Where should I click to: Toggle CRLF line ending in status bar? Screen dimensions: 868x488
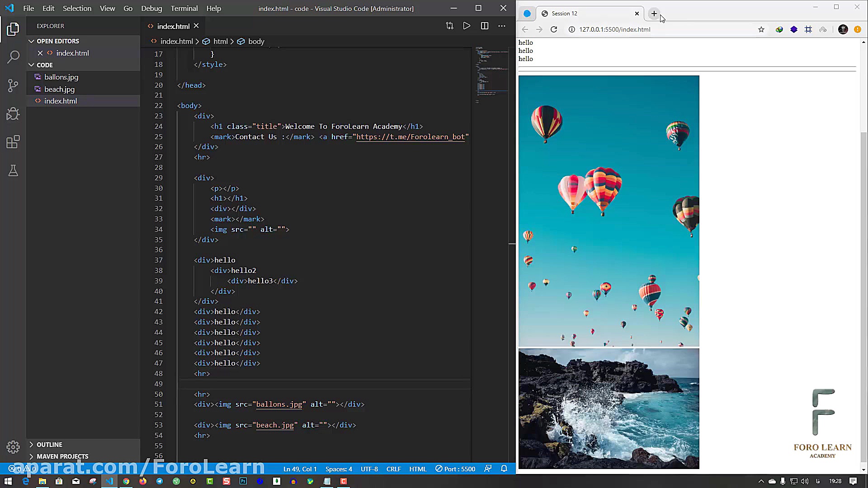393,469
